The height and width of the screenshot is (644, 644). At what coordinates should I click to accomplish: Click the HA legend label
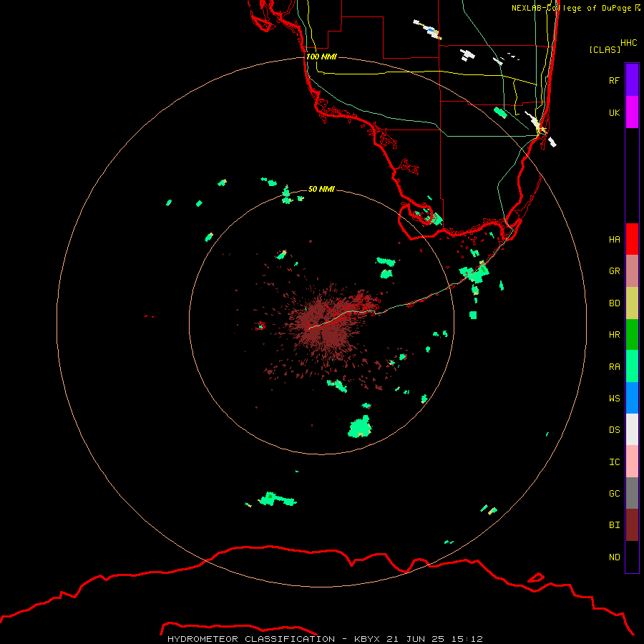click(614, 239)
